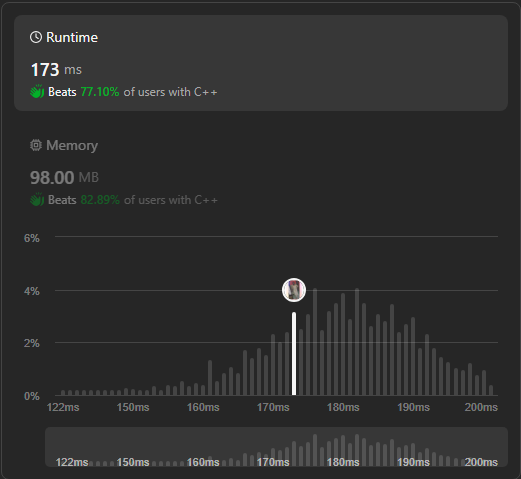Viewport: 521px width, 479px height.
Task: Click the 6% y-axis label
Action: 32,238
